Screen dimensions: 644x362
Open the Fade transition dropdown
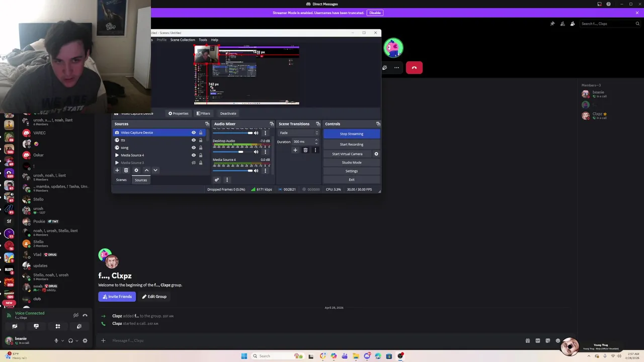click(298, 133)
